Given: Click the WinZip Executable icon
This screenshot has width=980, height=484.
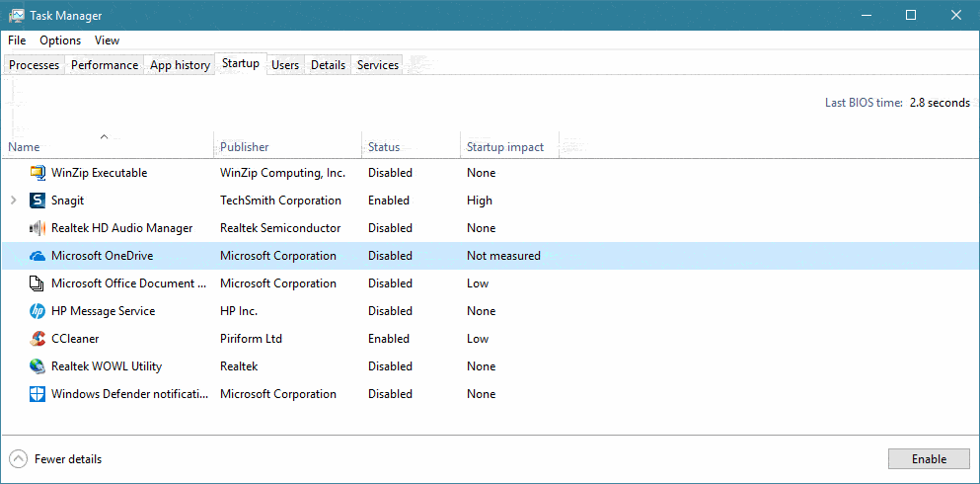Looking at the screenshot, I should pyautogui.click(x=38, y=173).
